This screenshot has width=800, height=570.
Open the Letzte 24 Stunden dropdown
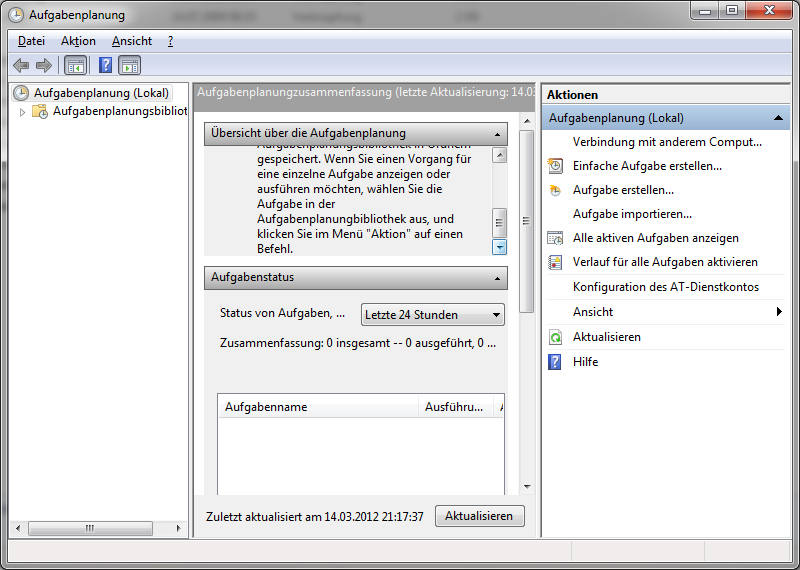pyautogui.click(x=433, y=315)
